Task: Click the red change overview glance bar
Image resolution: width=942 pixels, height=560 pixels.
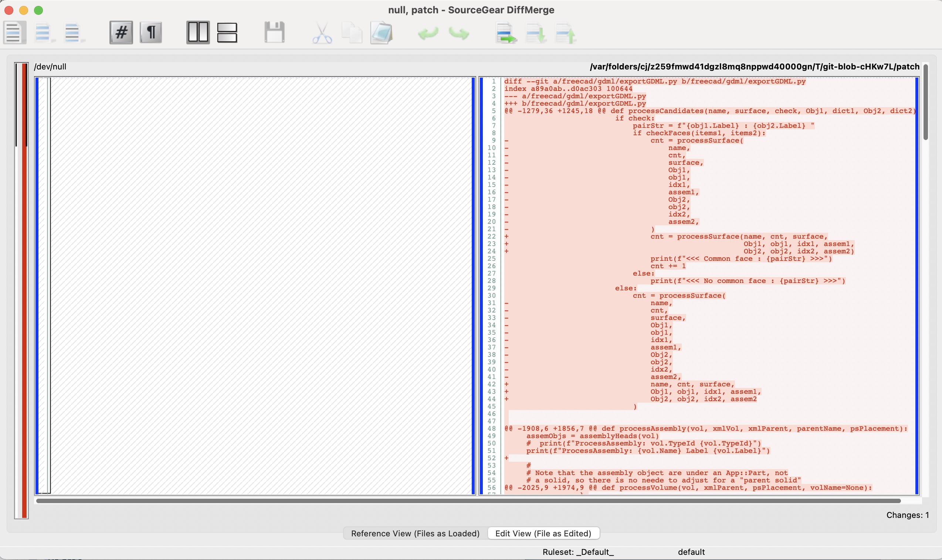Action: pyautogui.click(x=24, y=291)
